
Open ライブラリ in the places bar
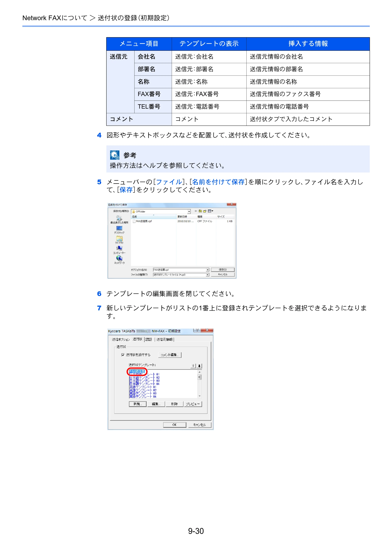click(119, 240)
